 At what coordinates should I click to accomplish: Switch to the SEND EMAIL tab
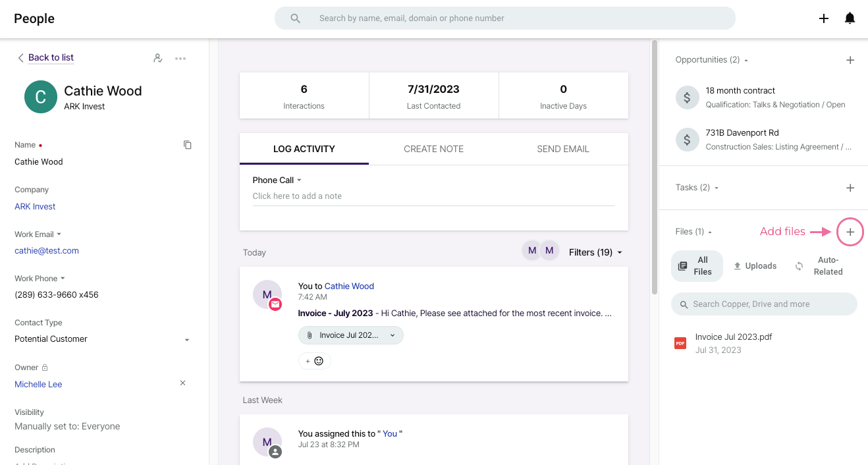pos(563,149)
